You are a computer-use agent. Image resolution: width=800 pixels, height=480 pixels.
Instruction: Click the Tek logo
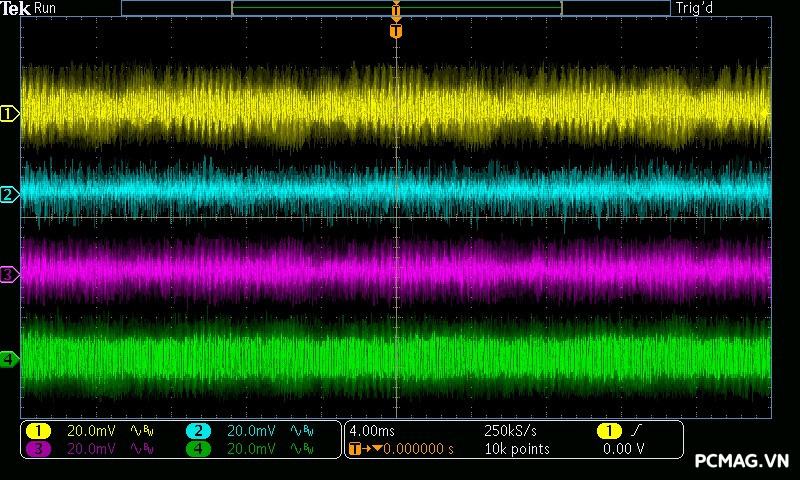pyautogui.click(x=16, y=8)
